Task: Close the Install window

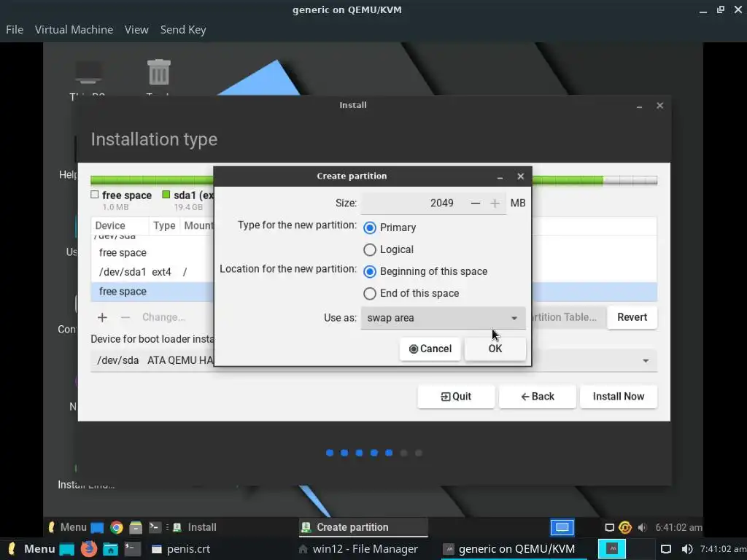Action: pyautogui.click(x=659, y=106)
